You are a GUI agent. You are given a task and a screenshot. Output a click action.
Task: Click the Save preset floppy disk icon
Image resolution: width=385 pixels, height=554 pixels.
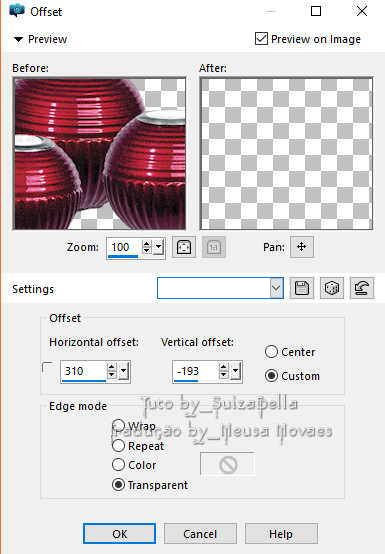301,288
